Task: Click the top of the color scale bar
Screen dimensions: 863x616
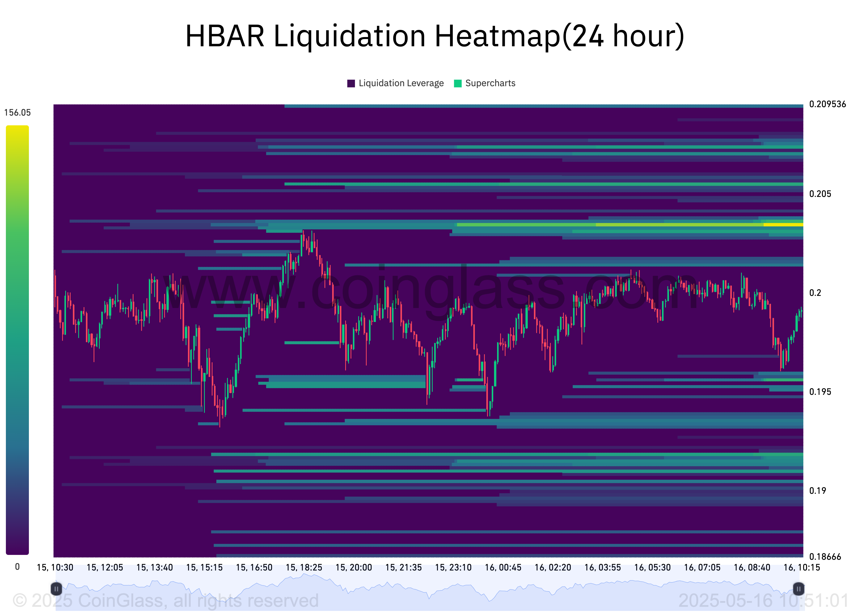Action: point(17,129)
